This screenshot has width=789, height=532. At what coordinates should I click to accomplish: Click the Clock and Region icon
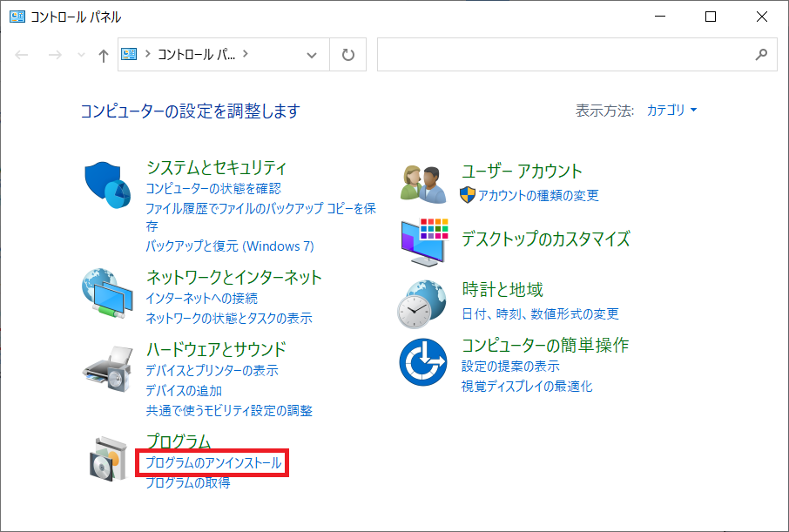422,303
